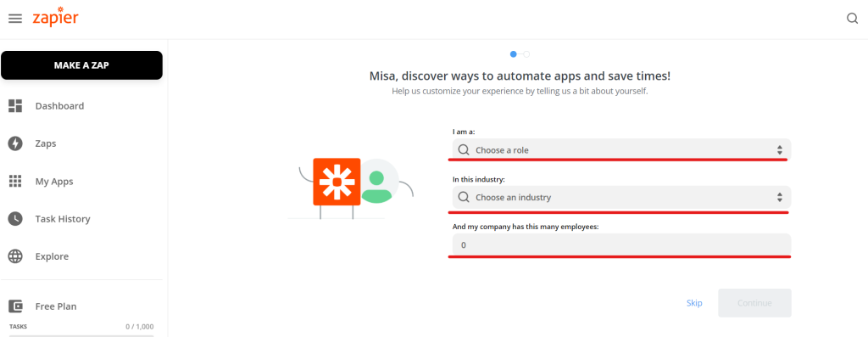
Task: Open the search magnifier icon
Action: tap(853, 19)
